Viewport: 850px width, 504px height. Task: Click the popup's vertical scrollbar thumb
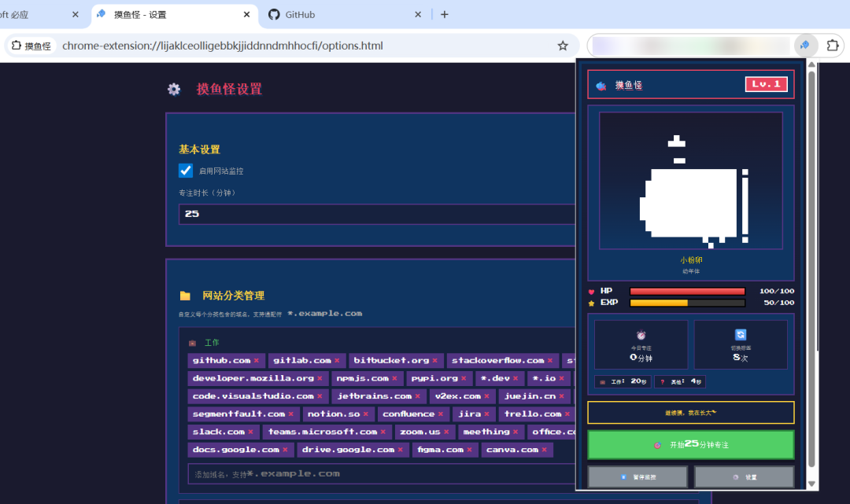[811, 268]
